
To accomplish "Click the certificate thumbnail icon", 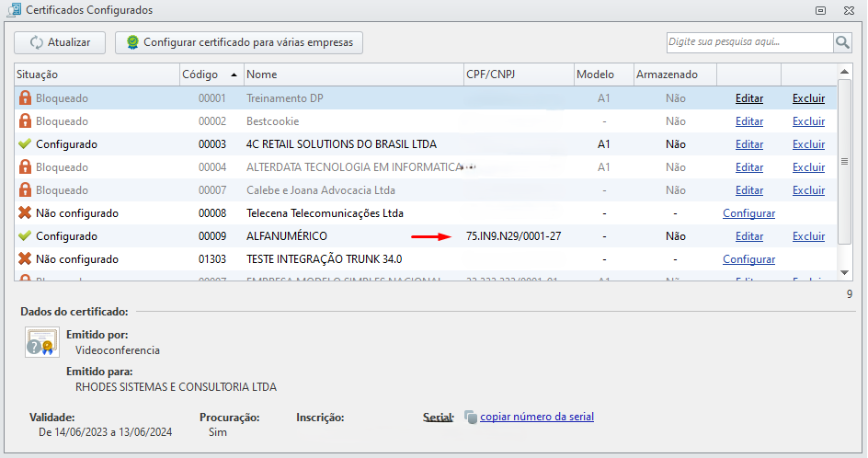I will (42, 342).
